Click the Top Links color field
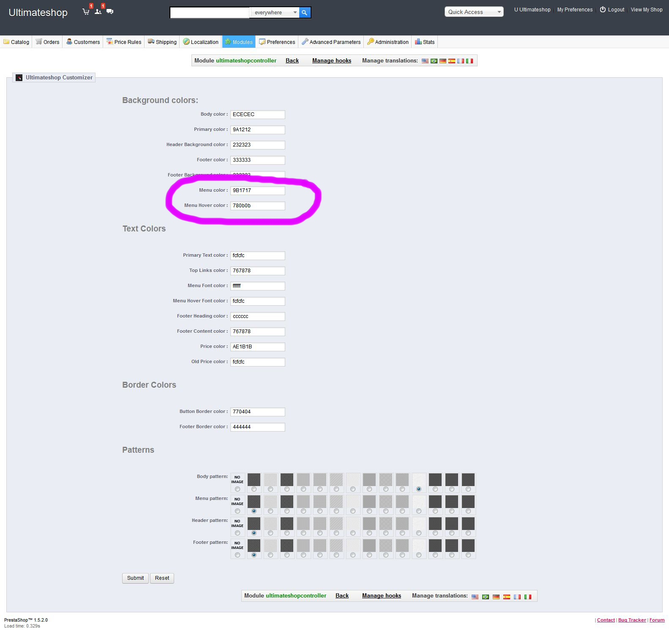669x644 pixels. pyautogui.click(x=258, y=271)
